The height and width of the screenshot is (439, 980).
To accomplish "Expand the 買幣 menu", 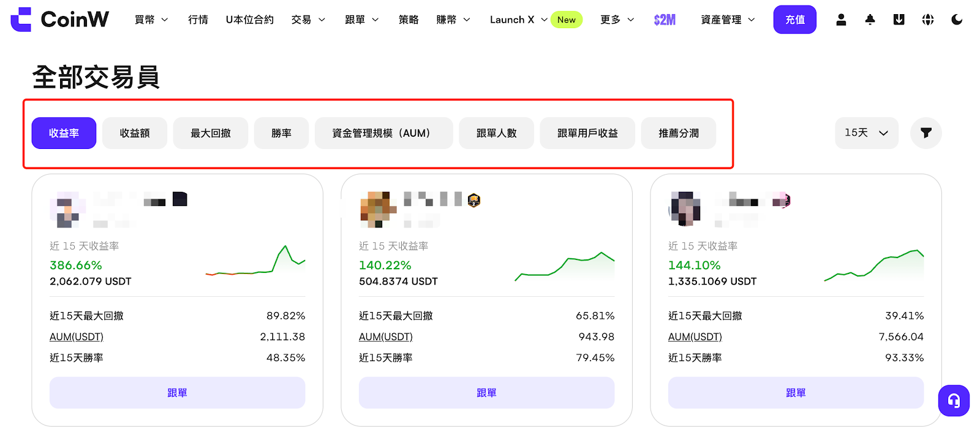I will pyautogui.click(x=151, y=20).
